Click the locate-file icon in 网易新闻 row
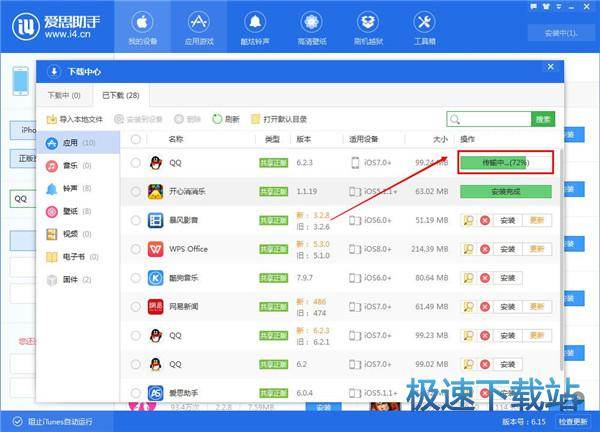This screenshot has width=600, height=432. coord(468,307)
